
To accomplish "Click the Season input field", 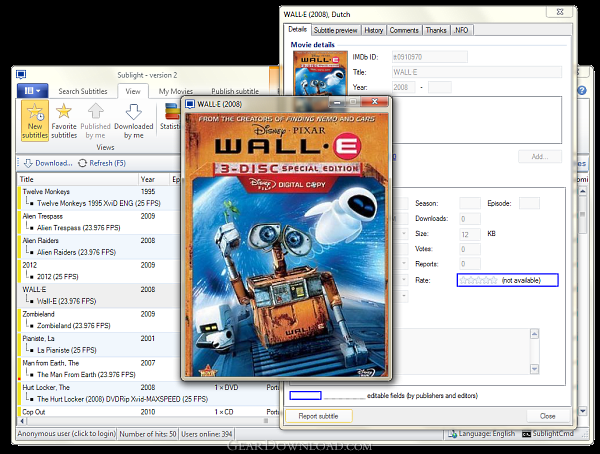I will point(470,203).
